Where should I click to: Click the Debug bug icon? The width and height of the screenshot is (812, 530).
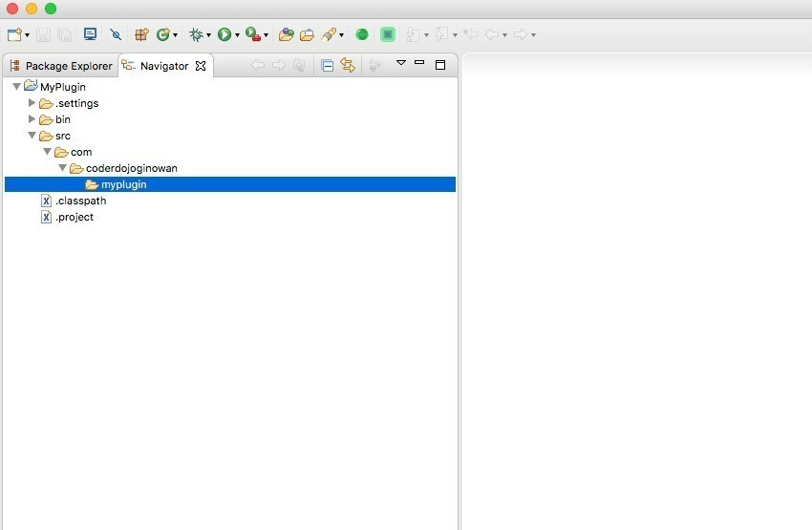tap(196, 34)
